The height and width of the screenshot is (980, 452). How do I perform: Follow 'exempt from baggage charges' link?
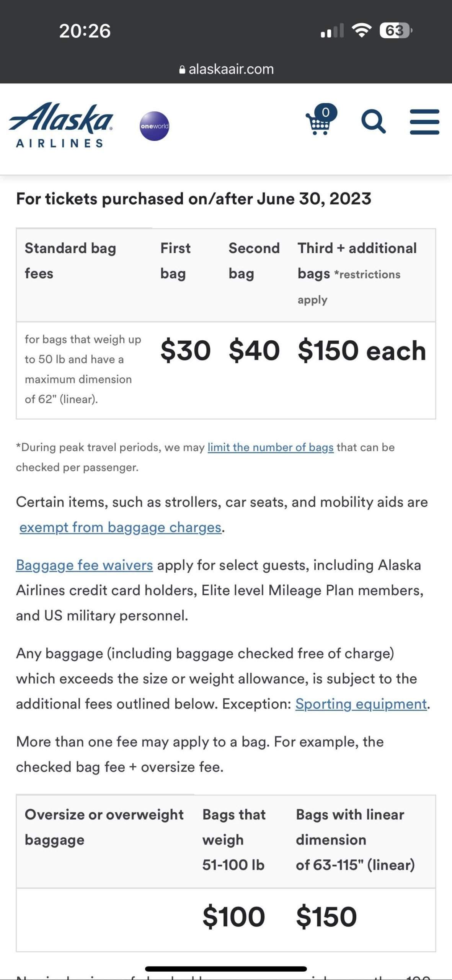point(121,527)
